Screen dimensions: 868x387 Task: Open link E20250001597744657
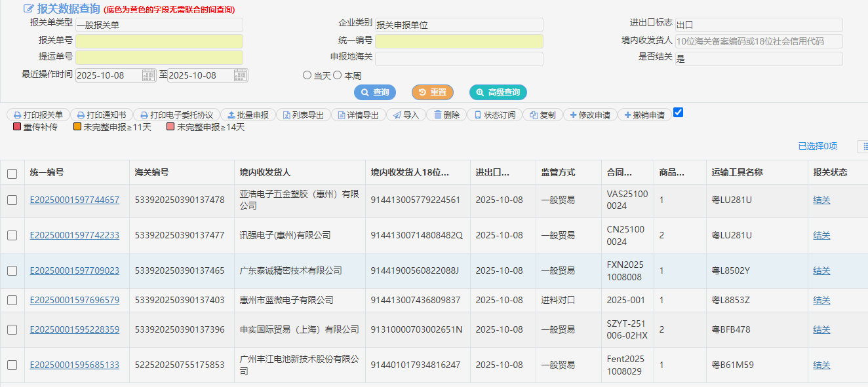click(75, 200)
